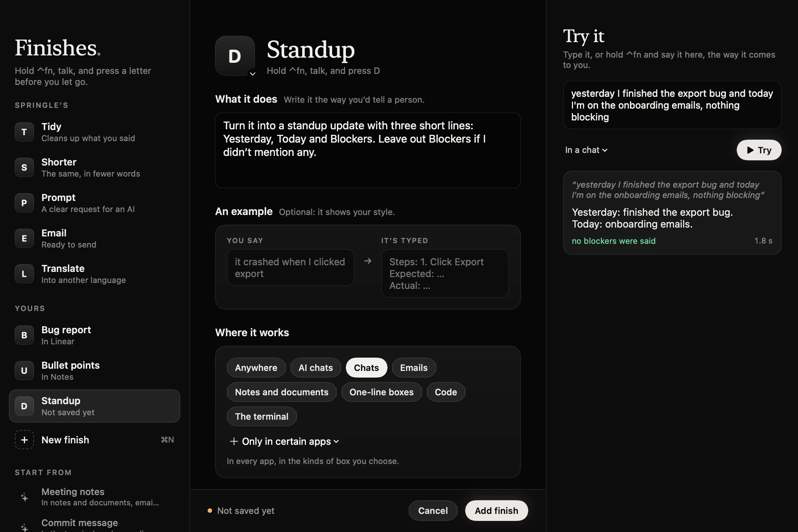Image resolution: width=798 pixels, height=532 pixels.
Task: Click New finish label
Action: (x=65, y=440)
